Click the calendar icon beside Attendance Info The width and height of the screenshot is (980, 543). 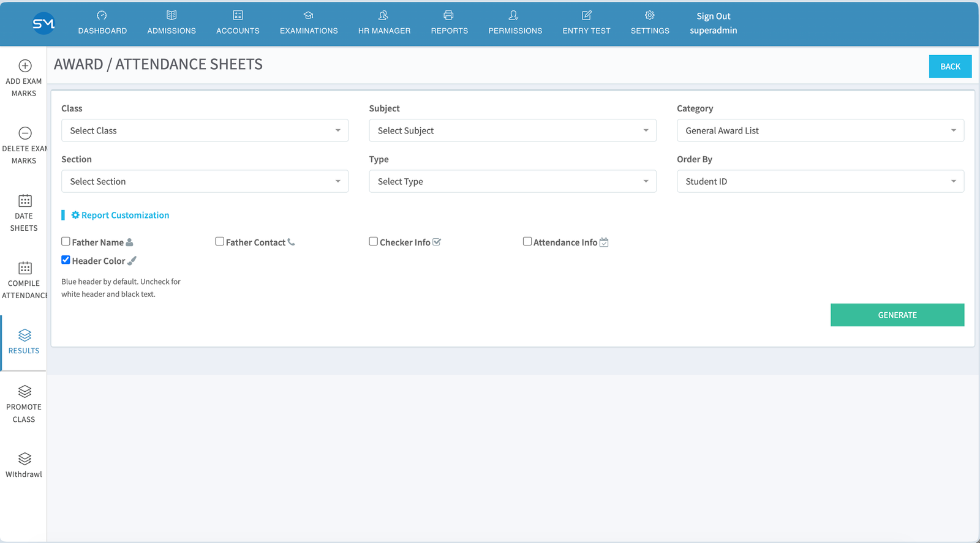604,242
